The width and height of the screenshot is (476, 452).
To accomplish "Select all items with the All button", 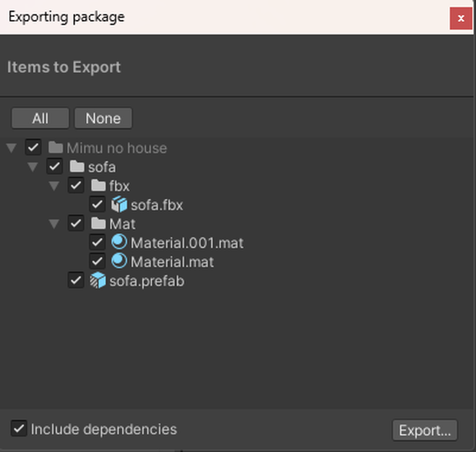I will click(x=41, y=118).
